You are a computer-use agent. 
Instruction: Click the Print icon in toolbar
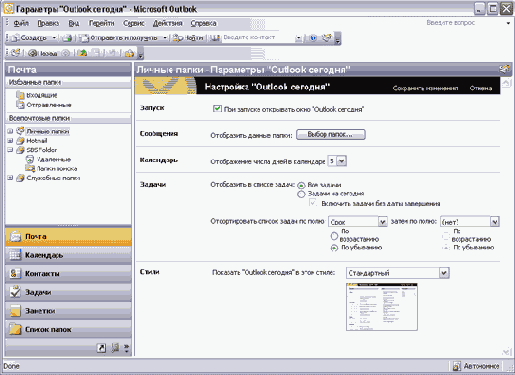(x=67, y=38)
